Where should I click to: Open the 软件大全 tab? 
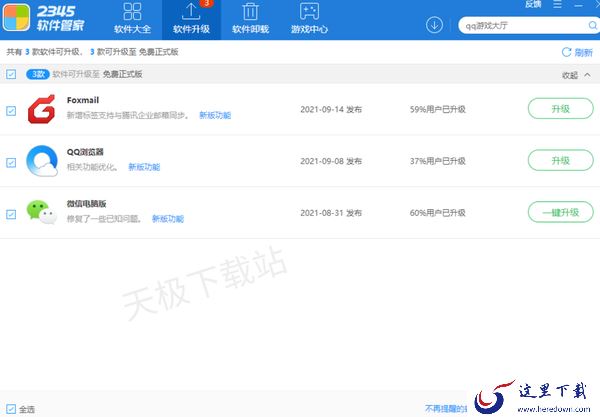pos(132,19)
